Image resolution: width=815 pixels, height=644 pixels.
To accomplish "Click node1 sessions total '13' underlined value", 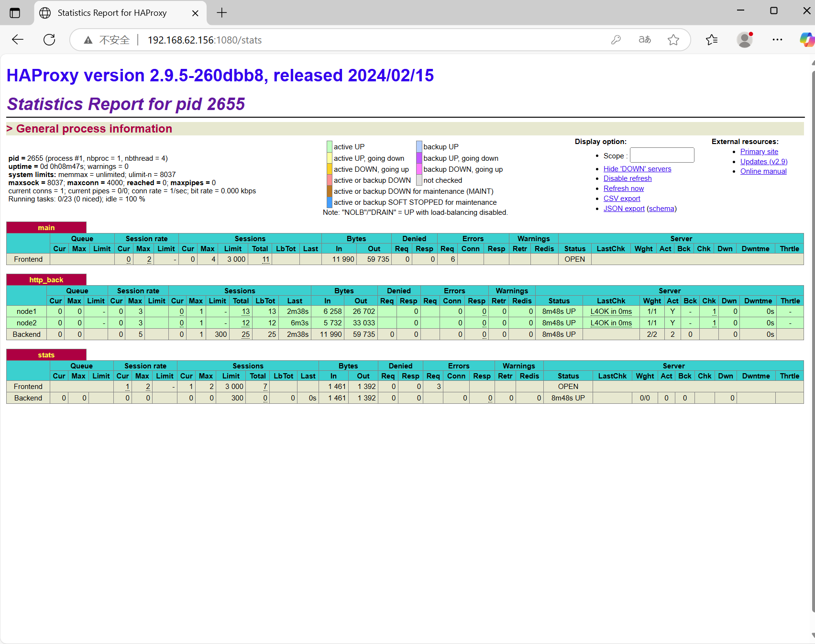I will [246, 311].
